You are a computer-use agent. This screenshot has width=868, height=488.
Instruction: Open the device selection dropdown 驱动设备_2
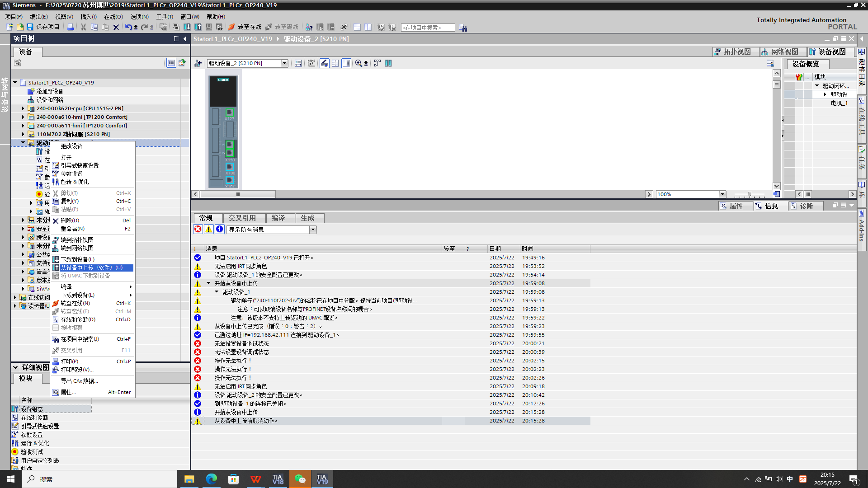(x=285, y=63)
